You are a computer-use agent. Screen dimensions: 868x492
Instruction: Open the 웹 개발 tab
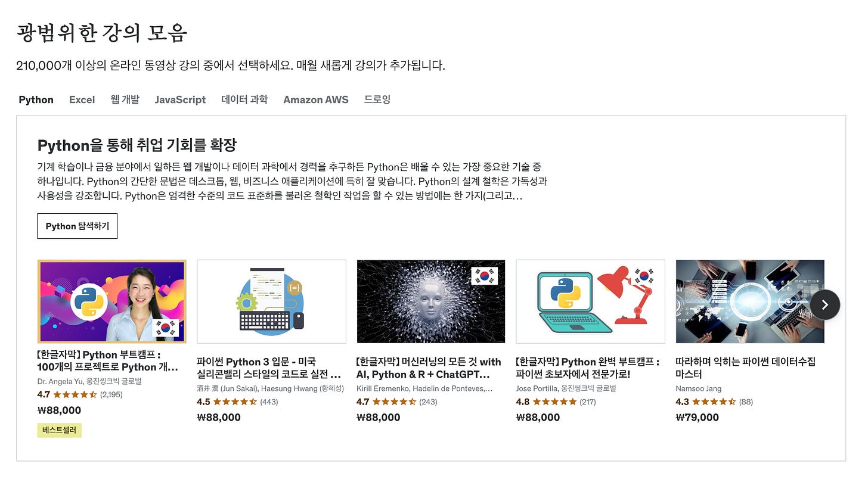coord(125,99)
